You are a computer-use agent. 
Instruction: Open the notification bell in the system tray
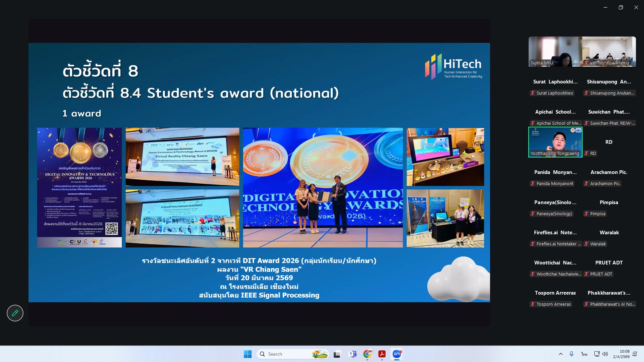point(635,354)
